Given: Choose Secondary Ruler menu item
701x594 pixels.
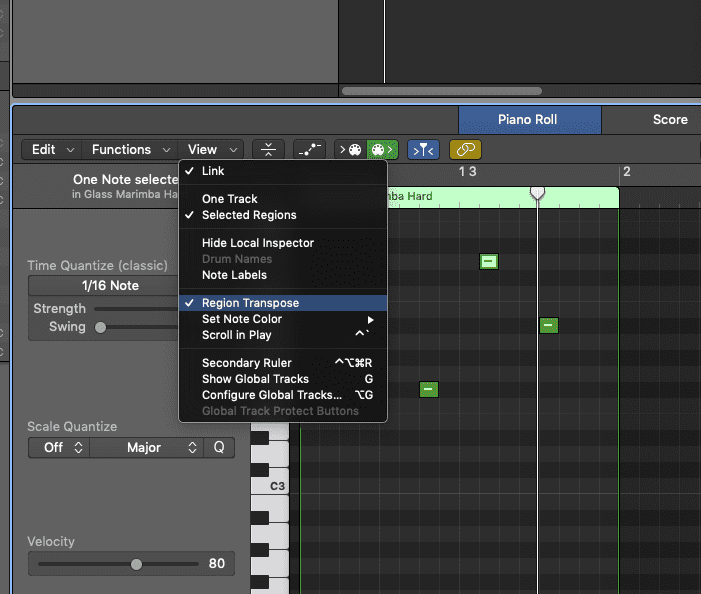Looking at the screenshot, I should (x=283, y=363).
